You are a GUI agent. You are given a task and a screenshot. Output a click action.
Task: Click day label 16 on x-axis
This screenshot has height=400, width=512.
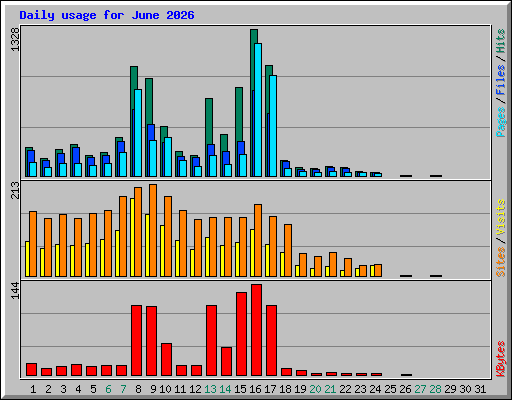(x=255, y=389)
